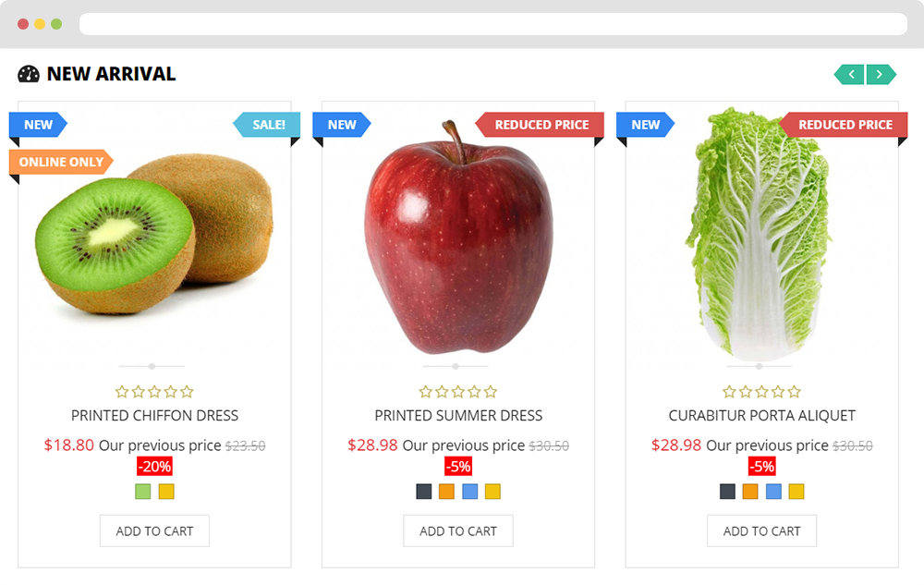The image size is (924, 585).
Task: Select green color swatch for Printed Chiffon Dress
Action: (x=142, y=492)
